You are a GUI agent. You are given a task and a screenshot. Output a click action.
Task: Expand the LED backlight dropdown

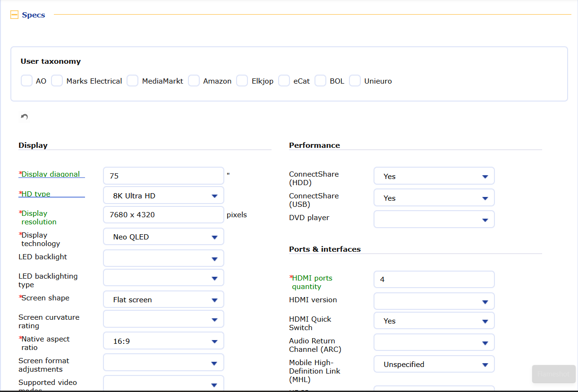pos(163,258)
